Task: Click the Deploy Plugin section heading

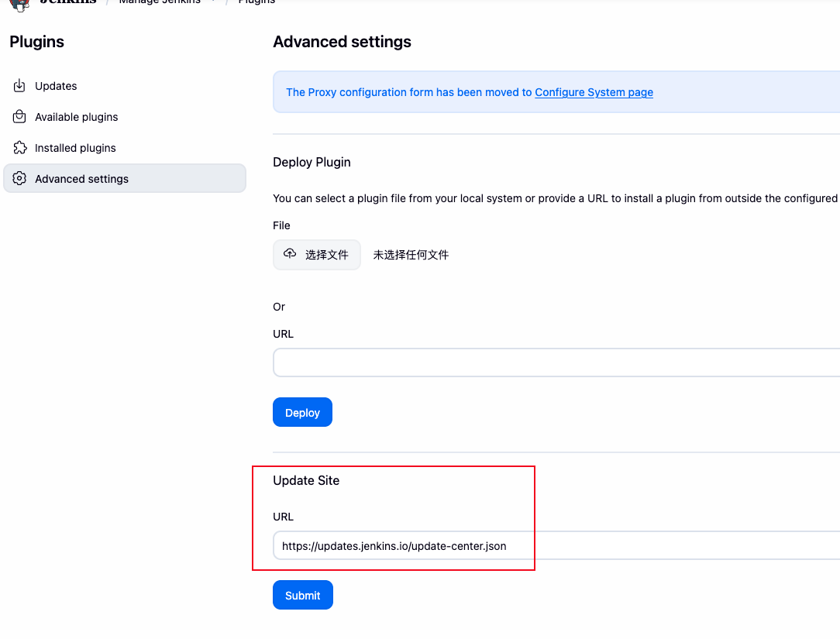Action: pyautogui.click(x=312, y=163)
